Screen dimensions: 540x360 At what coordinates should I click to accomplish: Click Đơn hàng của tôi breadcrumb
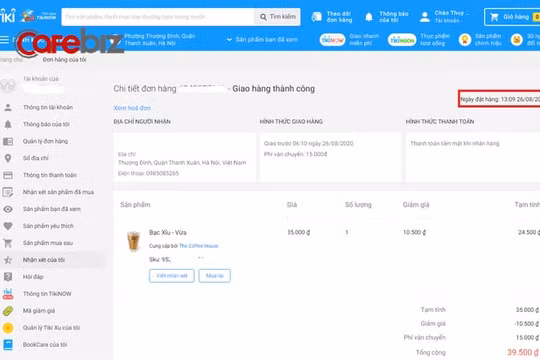pos(64,60)
